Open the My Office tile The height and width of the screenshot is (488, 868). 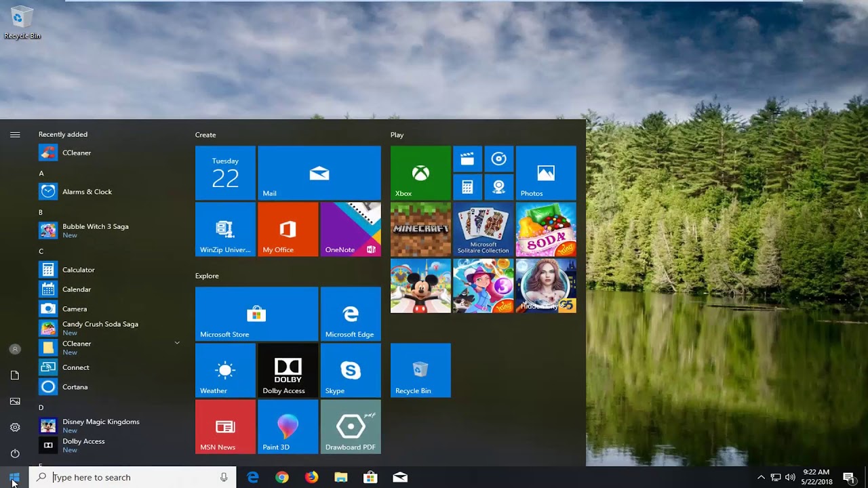click(288, 229)
